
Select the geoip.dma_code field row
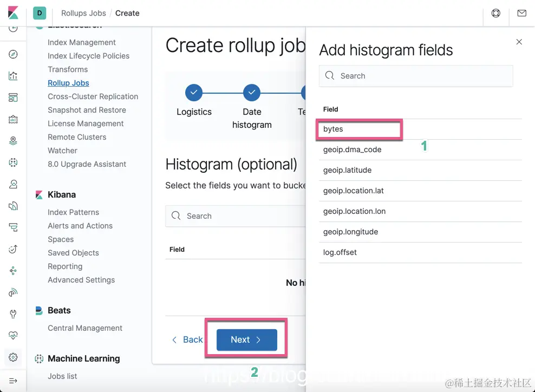coord(420,150)
